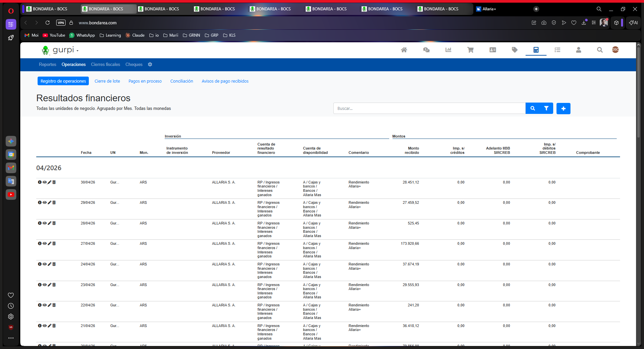The width and height of the screenshot is (644, 349).
Task: View the 23/04/26 operation with eye icon
Action: pos(45,285)
